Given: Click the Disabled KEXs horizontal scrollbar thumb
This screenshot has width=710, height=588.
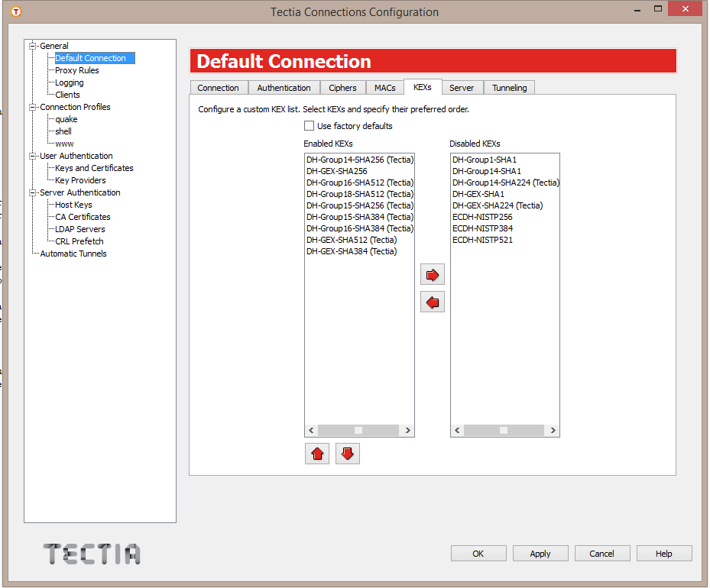Looking at the screenshot, I should [x=504, y=430].
